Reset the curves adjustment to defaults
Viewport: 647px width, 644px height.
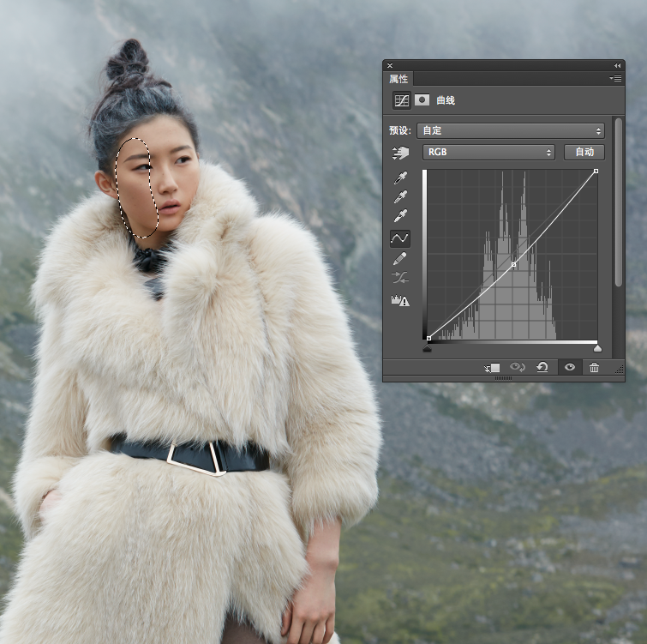(542, 367)
